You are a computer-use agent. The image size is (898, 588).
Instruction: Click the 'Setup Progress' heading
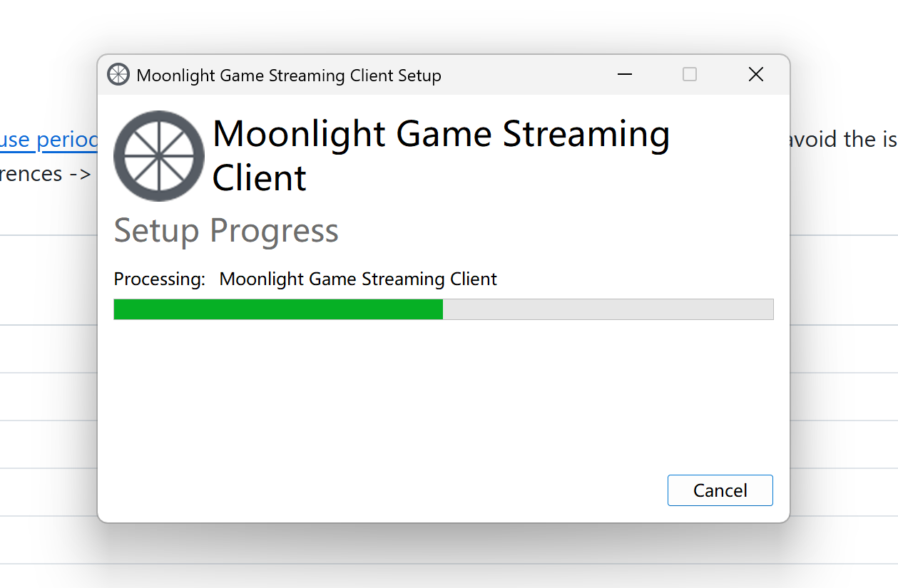click(226, 231)
